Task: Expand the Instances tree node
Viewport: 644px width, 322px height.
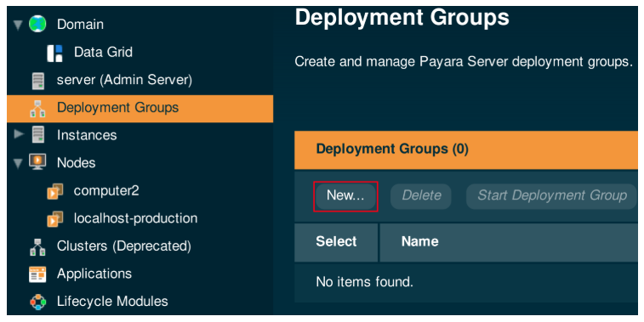Action: point(19,134)
